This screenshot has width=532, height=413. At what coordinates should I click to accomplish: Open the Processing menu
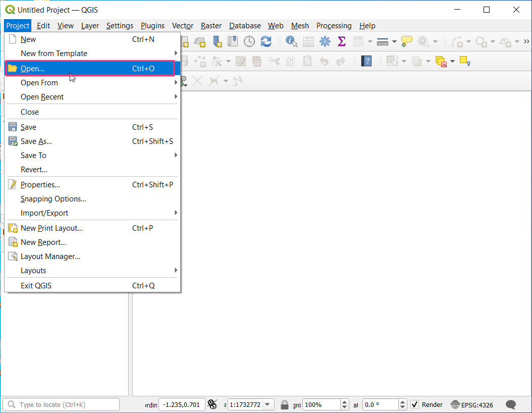pos(334,26)
